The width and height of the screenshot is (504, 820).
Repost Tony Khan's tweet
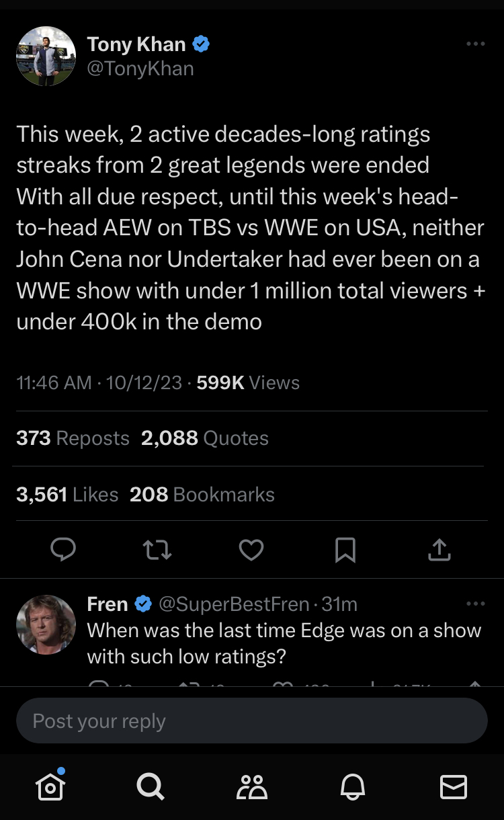[158, 550]
